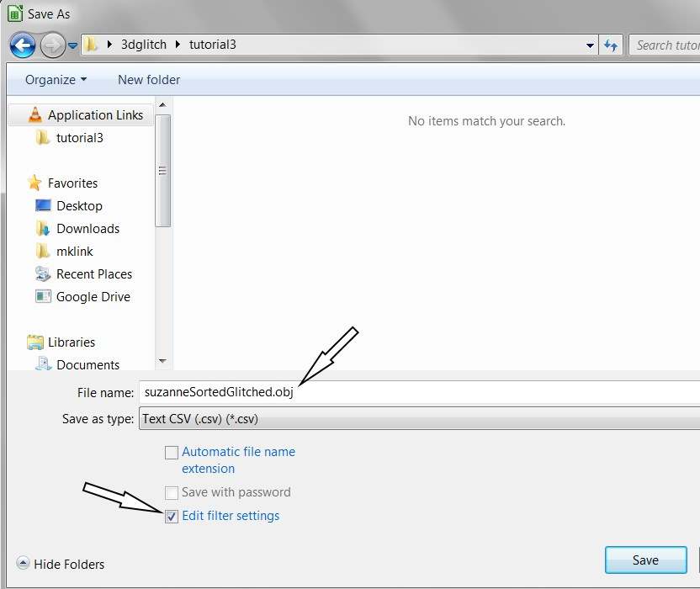Click in the File name text field
Screen dimensions: 700x589
point(420,392)
